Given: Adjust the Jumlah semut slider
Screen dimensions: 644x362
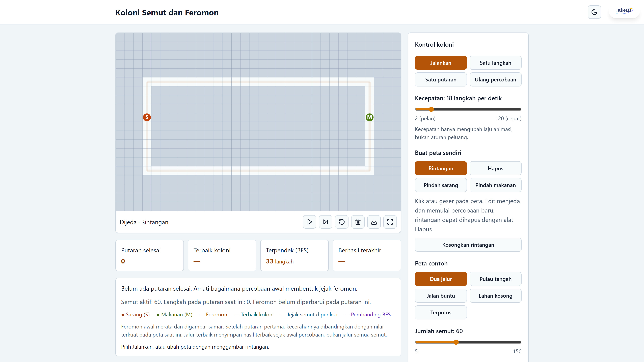Looking at the screenshot, I should [x=468, y=342].
